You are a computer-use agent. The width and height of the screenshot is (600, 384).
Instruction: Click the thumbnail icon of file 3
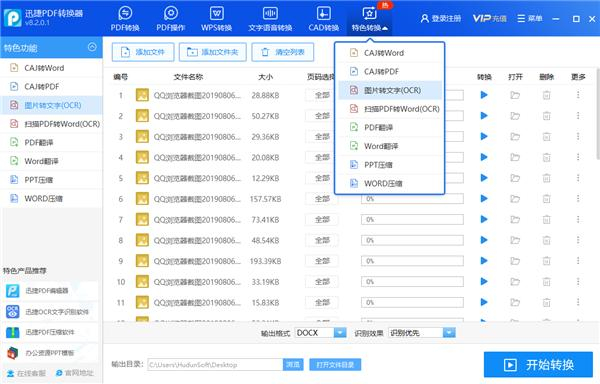point(142,137)
